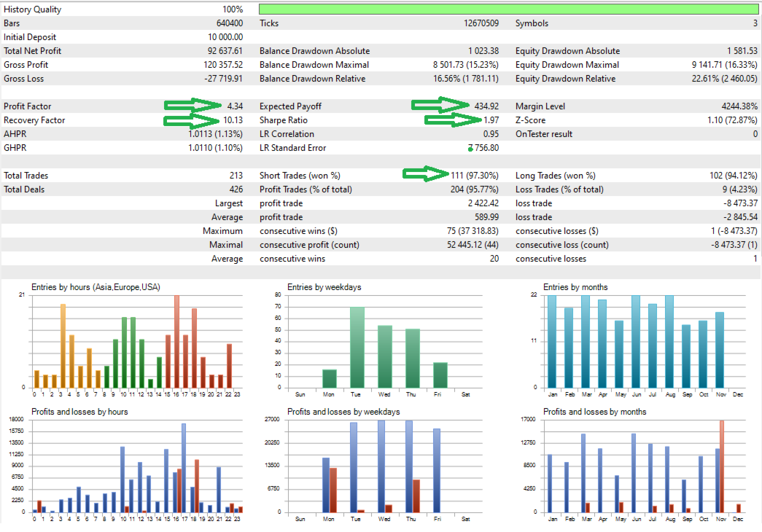Select 'Profits and losses by weekdays' chart title
Viewport: 762px width, 532px height.
point(343,412)
